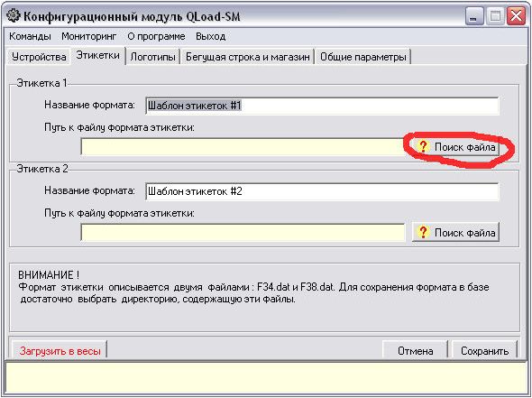The image size is (532, 398).
Task: Click the window title Конфигурационный модуль QLoad-SM
Action: coord(132,16)
